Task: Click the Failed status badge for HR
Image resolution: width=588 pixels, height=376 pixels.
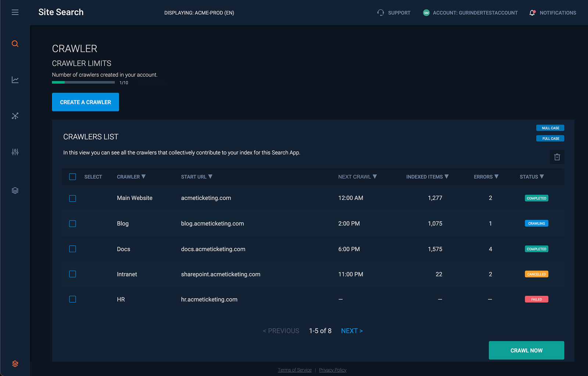Action: [x=536, y=299]
